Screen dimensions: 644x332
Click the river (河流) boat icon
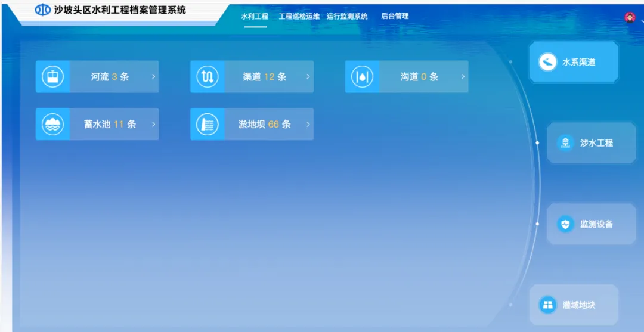click(52, 77)
